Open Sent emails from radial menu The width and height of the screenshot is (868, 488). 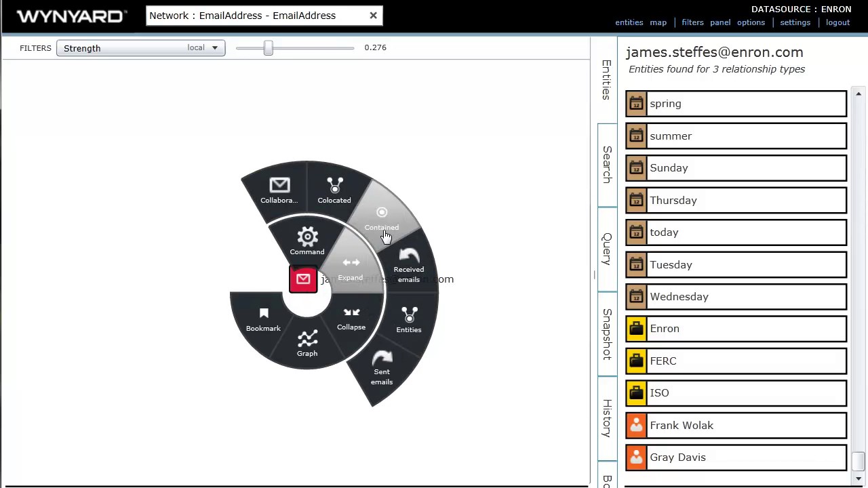382,368
